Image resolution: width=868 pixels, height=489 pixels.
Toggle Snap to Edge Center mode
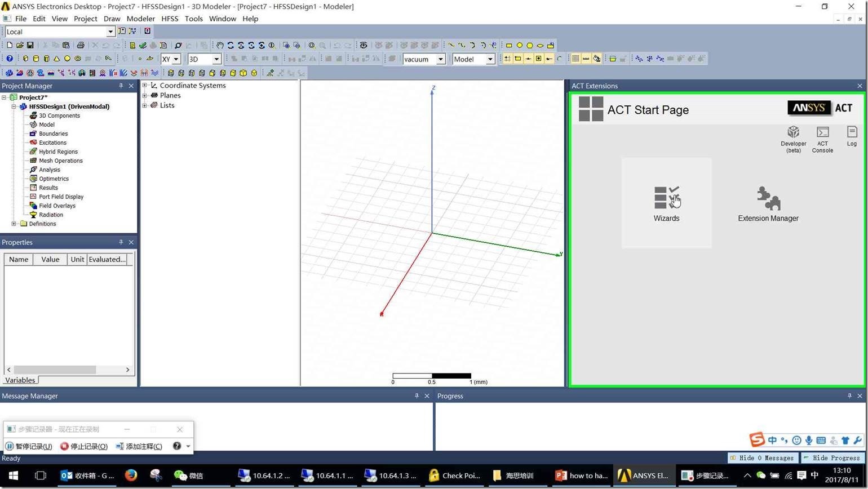pos(528,59)
